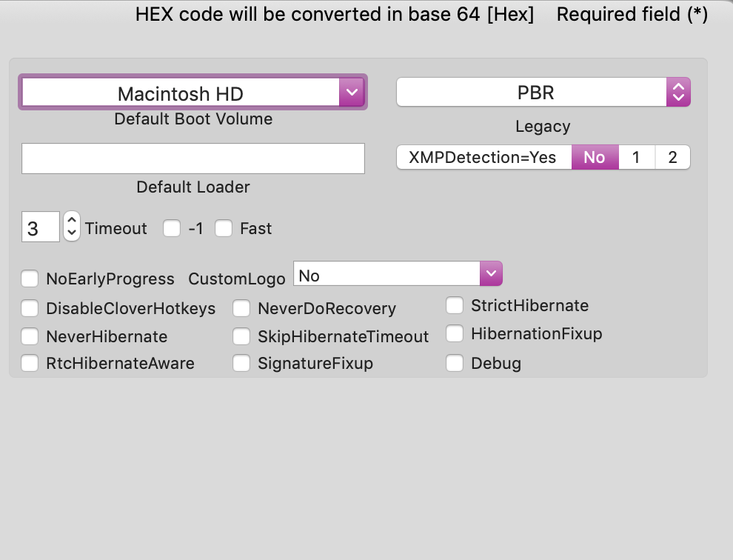The width and height of the screenshot is (733, 560).
Task: Choose XMPDetection option 2
Action: [x=672, y=157]
